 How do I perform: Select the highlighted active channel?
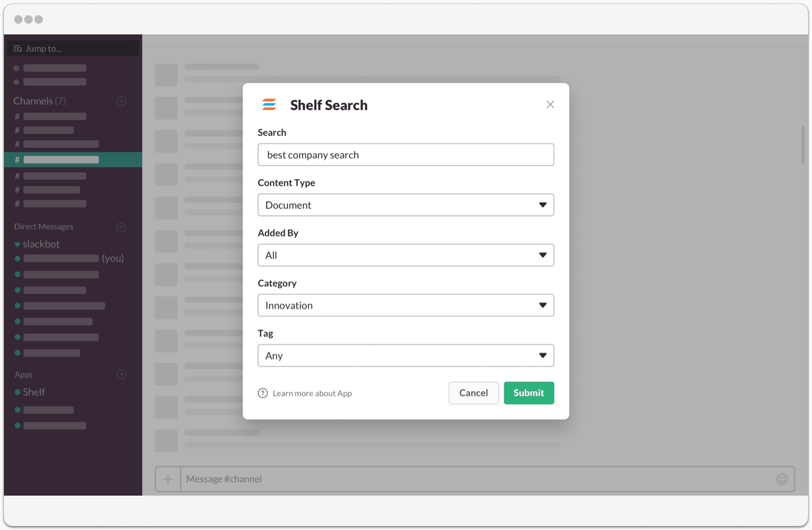coord(73,160)
